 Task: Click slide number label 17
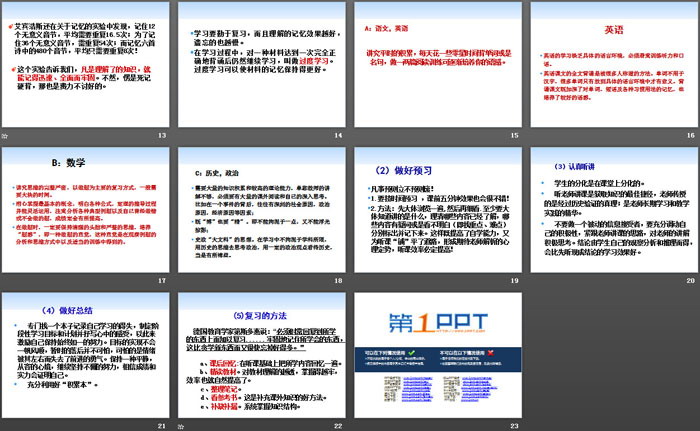[162, 280]
